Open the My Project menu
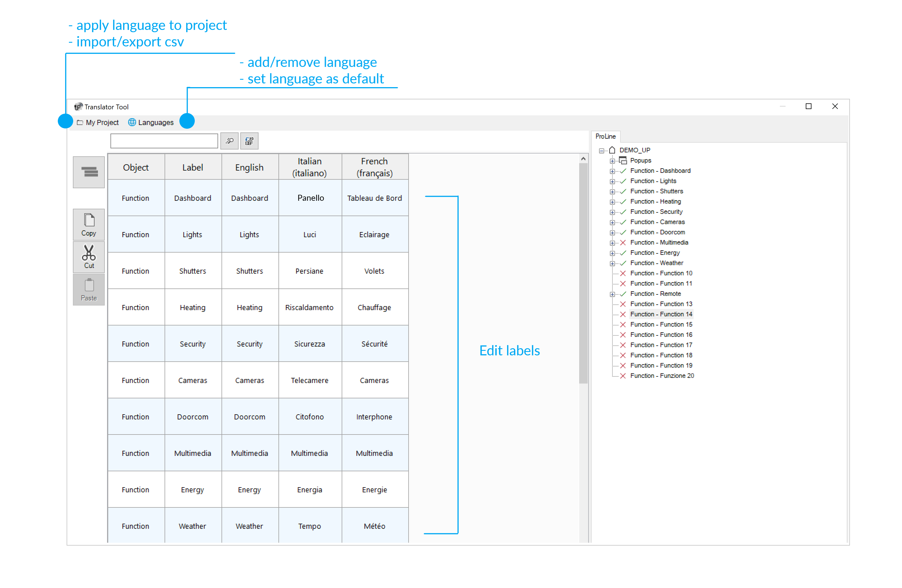Screen dimensions: 902x588 click(x=98, y=122)
